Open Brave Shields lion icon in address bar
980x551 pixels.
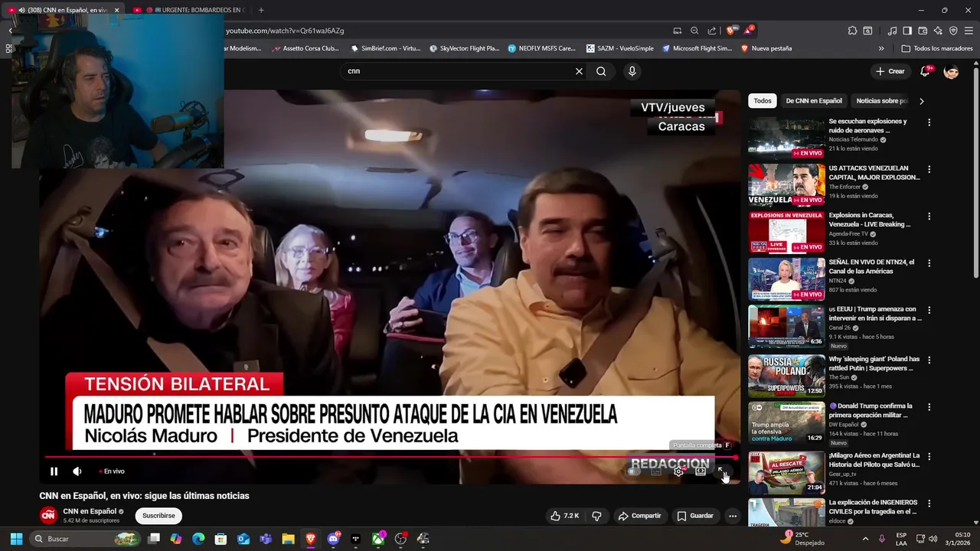[x=730, y=31]
